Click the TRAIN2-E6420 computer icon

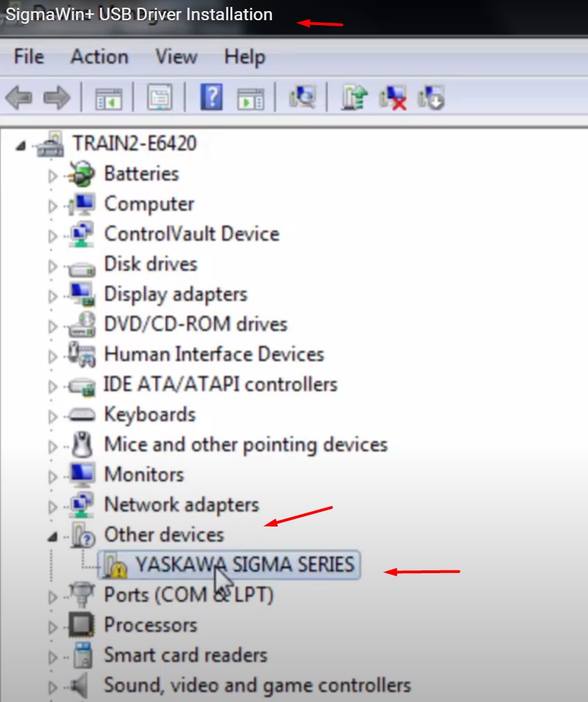[x=50, y=143]
